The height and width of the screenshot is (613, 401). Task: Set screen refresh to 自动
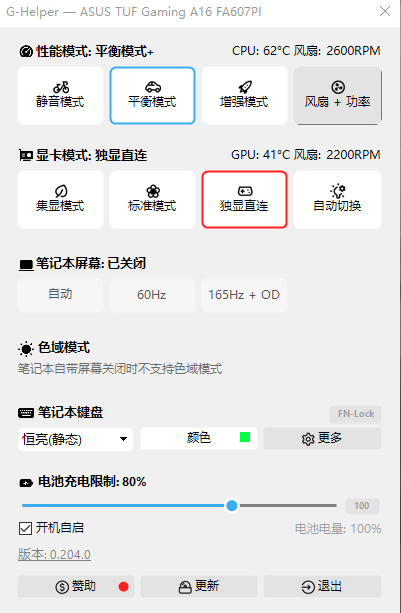click(x=60, y=295)
